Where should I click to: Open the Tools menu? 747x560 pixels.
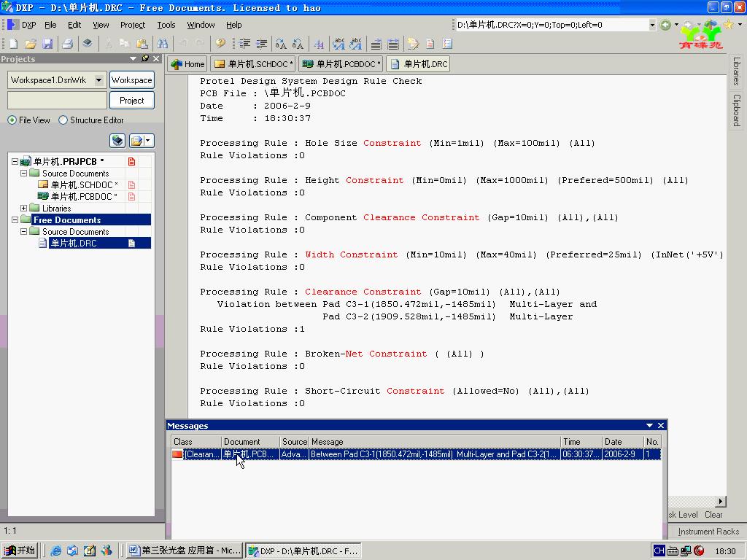pyautogui.click(x=166, y=25)
